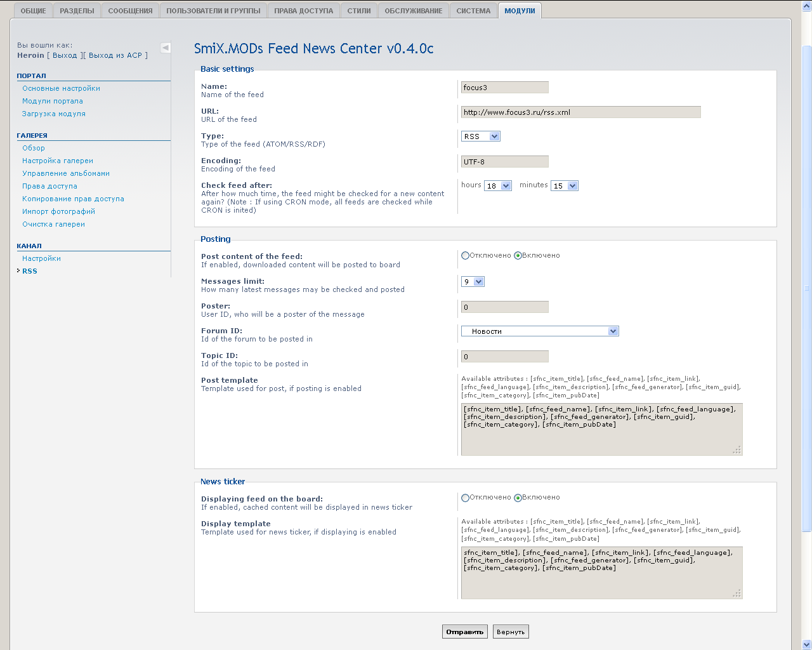The image size is (812, 650).
Task: Collapse the sidebar with the arrow icon
Action: point(166,48)
